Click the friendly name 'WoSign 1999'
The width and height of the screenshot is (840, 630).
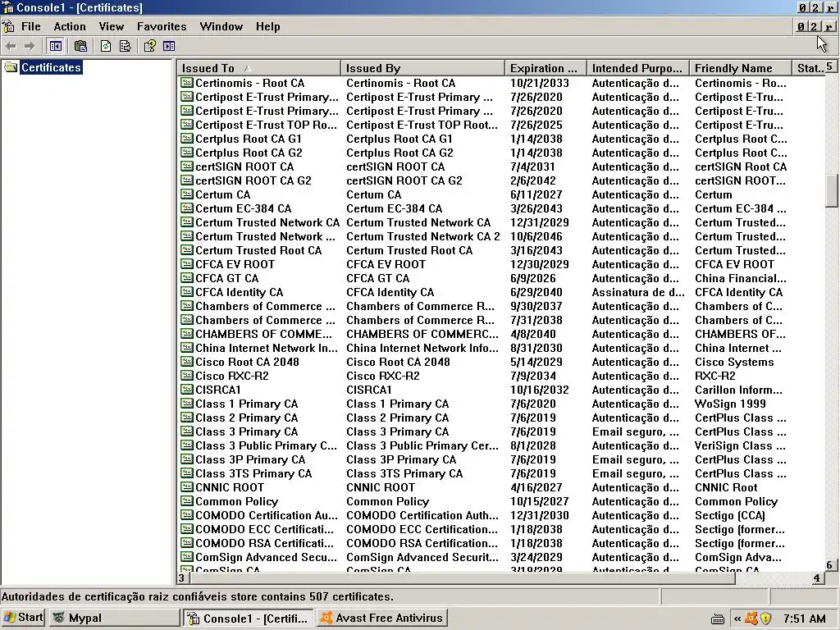click(x=730, y=404)
